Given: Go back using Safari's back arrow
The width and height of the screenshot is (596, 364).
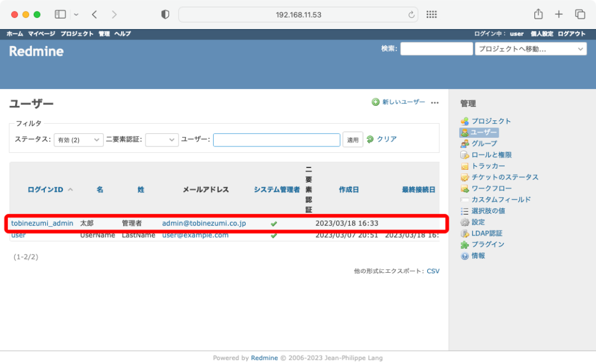Looking at the screenshot, I should coord(95,15).
